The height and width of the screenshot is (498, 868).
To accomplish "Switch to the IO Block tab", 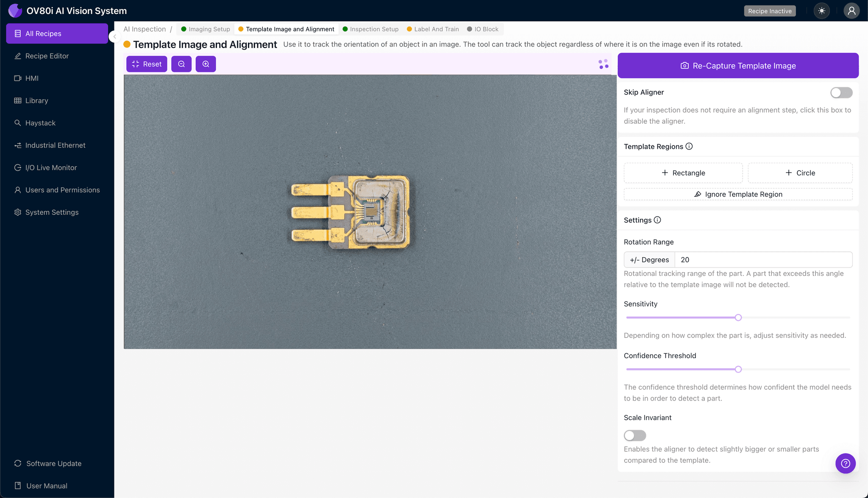I will click(483, 29).
